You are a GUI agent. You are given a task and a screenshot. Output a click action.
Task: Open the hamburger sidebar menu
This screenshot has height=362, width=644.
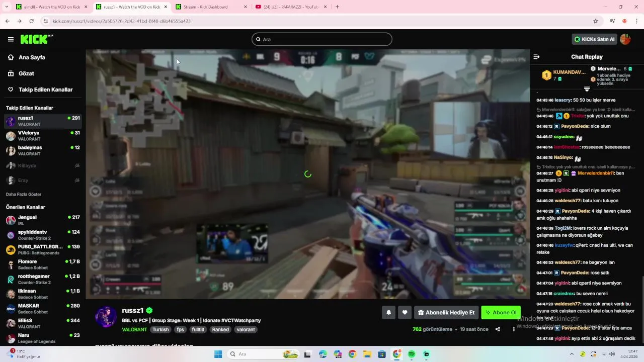tap(11, 39)
